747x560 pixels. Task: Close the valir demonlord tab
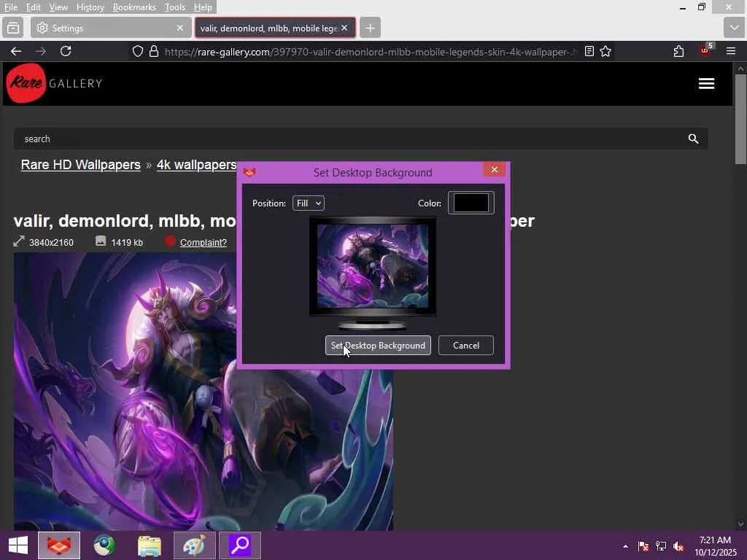[x=344, y=28]
